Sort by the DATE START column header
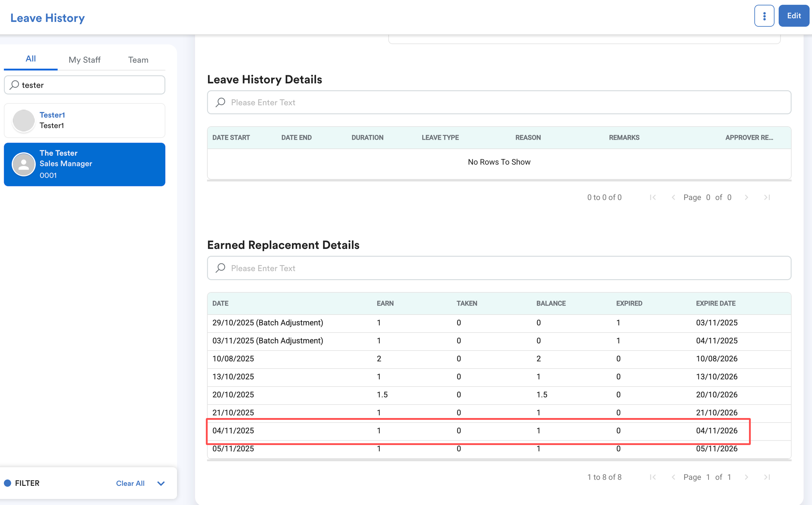 coord(231,138)
